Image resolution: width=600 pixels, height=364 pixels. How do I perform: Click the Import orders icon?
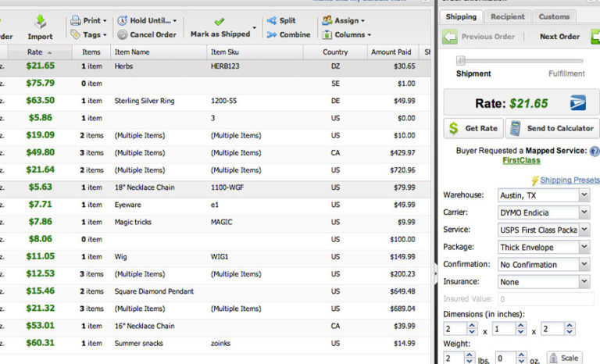40,22
